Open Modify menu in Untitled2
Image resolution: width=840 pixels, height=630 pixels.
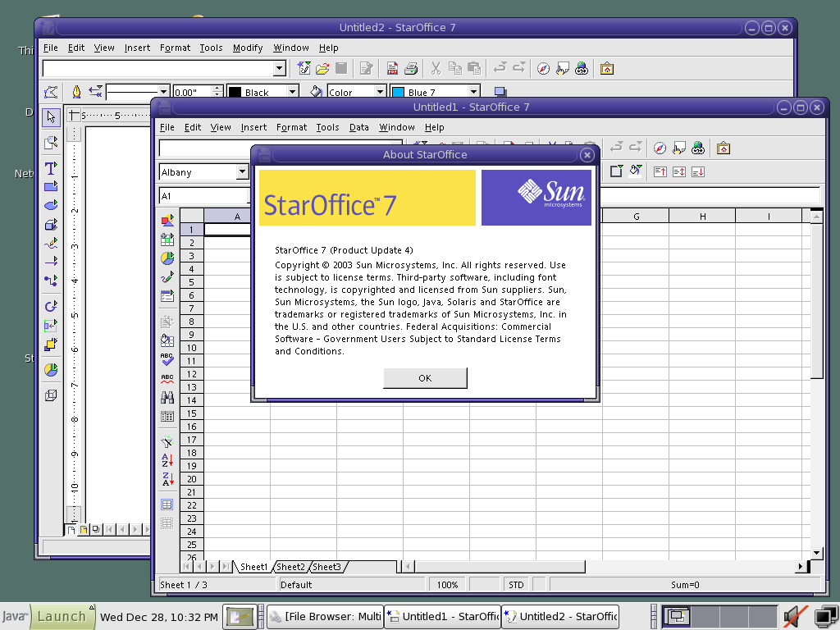pyautogui.click(x=248, y=48)
